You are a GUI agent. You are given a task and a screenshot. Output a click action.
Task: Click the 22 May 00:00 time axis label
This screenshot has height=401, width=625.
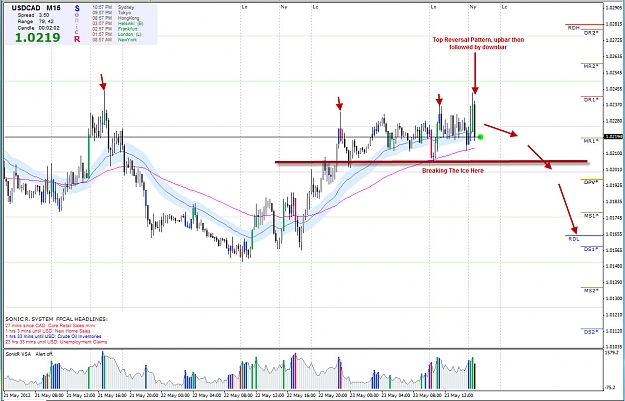(x=175, y=395)
